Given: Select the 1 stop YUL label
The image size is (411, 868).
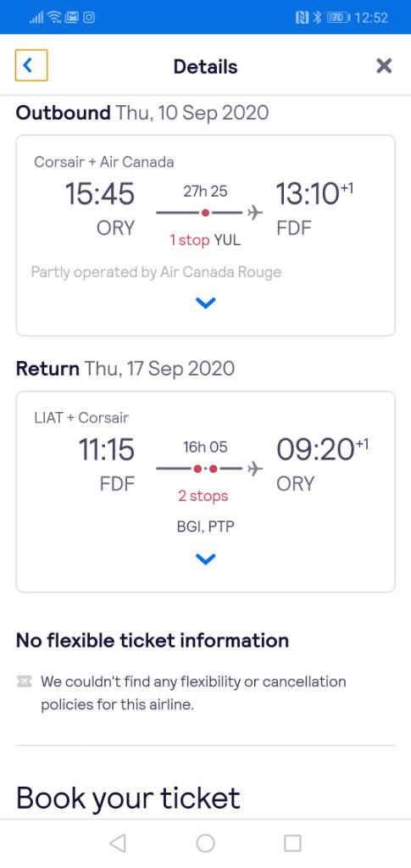Looking at the screenshot, I should click(x=205, y=240).
